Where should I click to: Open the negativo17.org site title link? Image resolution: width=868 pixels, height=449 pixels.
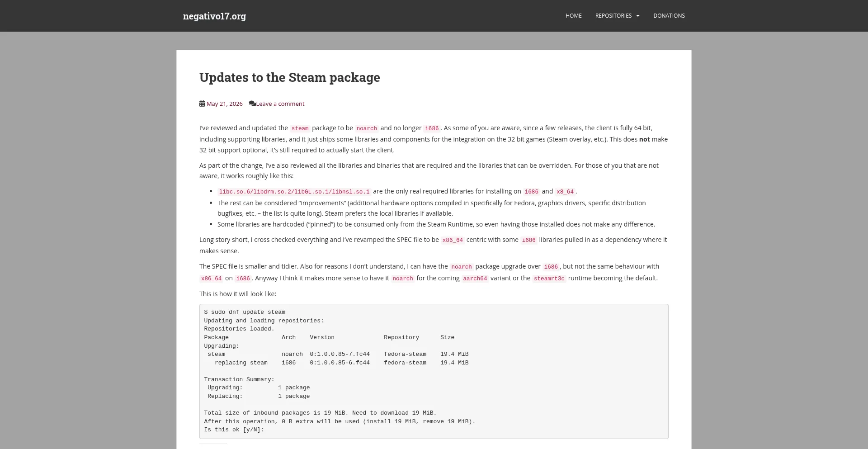pos(214,16)
